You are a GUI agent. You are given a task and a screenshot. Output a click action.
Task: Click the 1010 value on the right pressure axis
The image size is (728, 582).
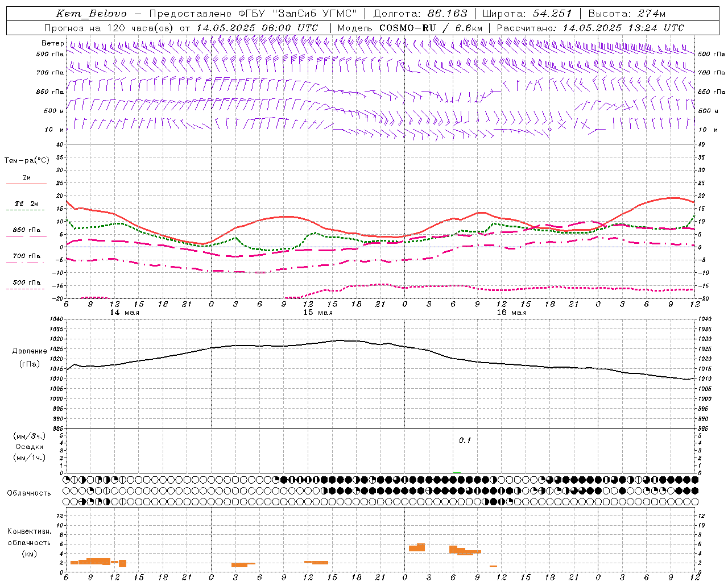pyautogui.click(x=705, y=379)
